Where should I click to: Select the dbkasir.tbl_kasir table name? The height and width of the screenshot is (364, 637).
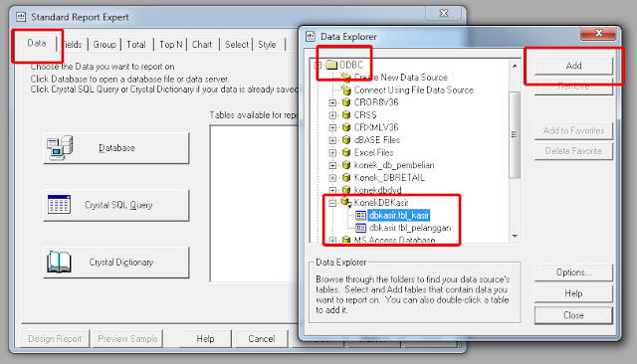(398, 216)
